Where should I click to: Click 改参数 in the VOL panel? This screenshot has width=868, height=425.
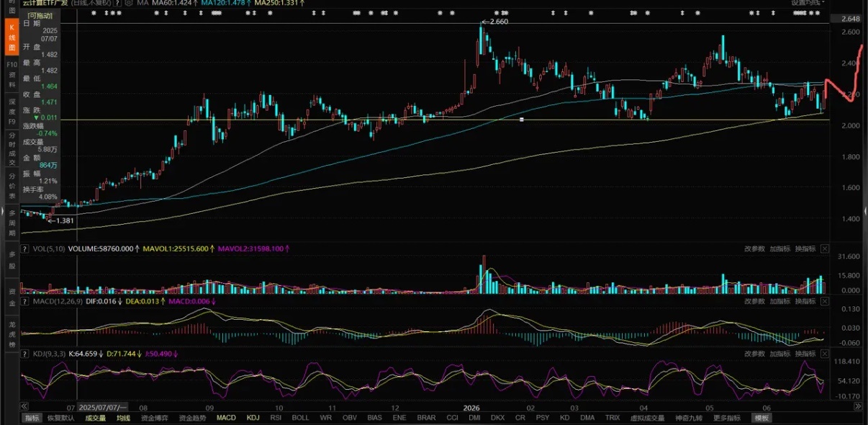[x=754, y=249]
